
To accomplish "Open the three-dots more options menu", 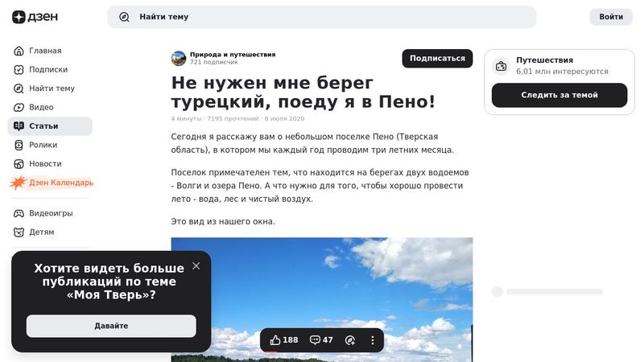I will point(373,339).
